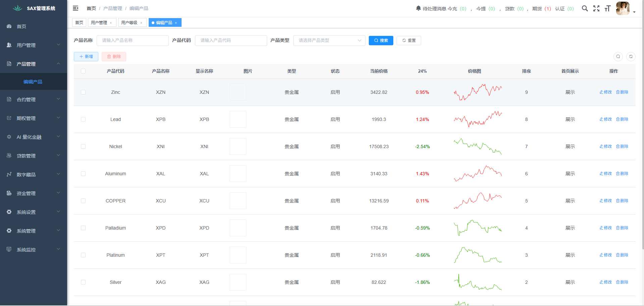Open the 产品类型 dropdown
This screenshot has width=644, height=306.
point(329,41)
